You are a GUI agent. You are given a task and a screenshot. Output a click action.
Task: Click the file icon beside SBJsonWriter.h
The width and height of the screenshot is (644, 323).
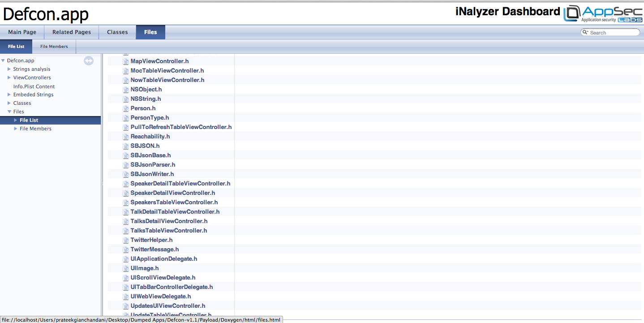126,174
